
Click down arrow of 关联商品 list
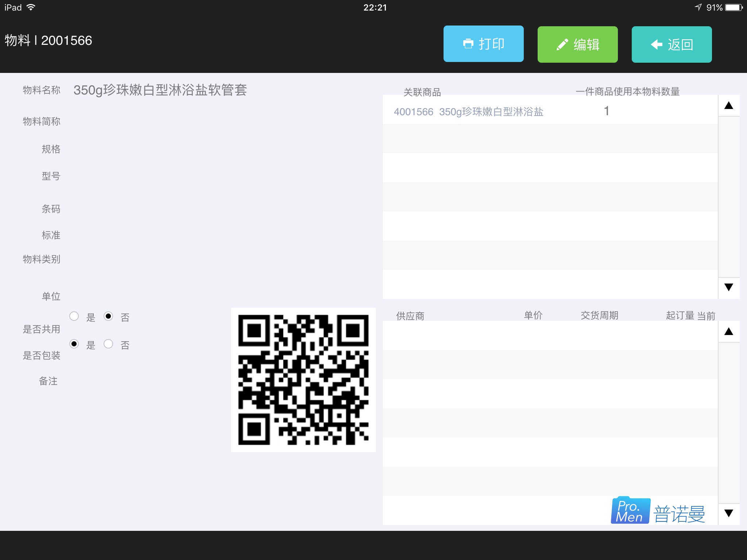point(729,287)
